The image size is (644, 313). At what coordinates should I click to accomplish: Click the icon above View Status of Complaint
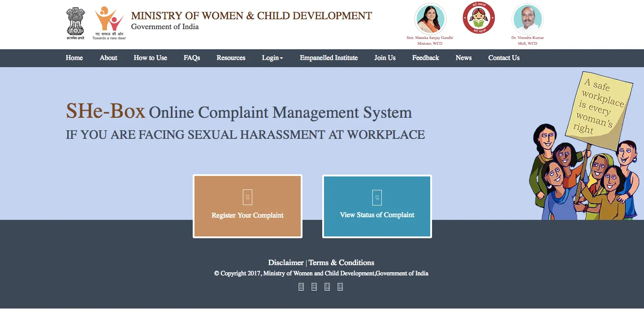click(377, 197)
